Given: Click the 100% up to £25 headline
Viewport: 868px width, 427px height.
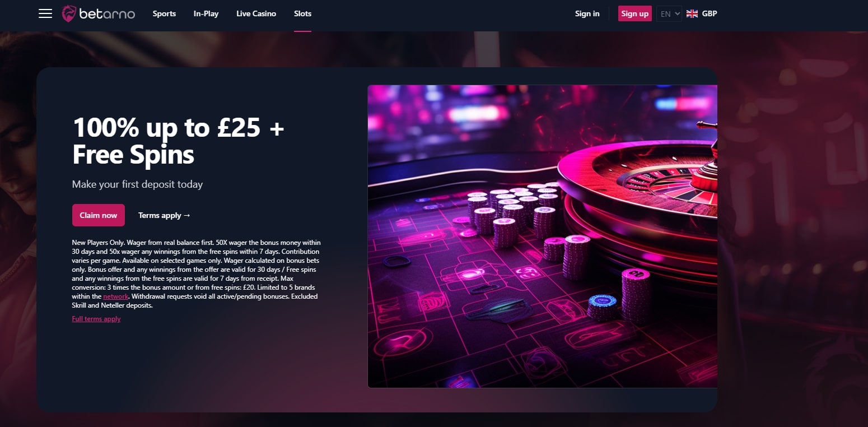Looking at the screenshot, I should pyautogui.click(x=179, y=141).
